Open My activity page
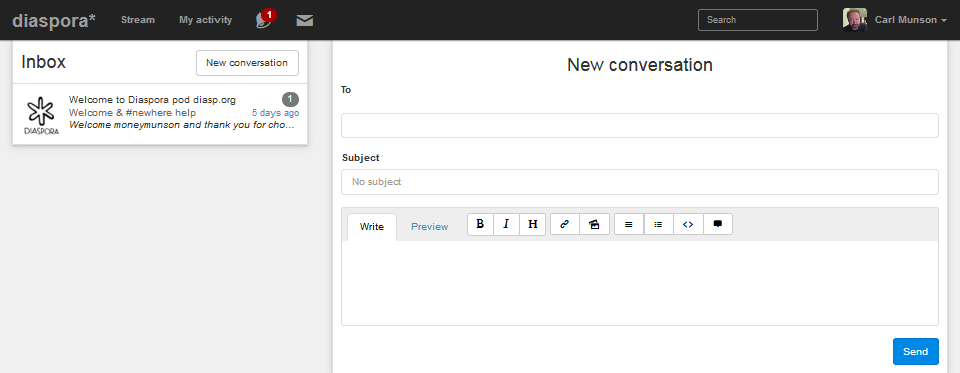The width and height of the screenshot is (960, 373). click(x=206, y=20)
